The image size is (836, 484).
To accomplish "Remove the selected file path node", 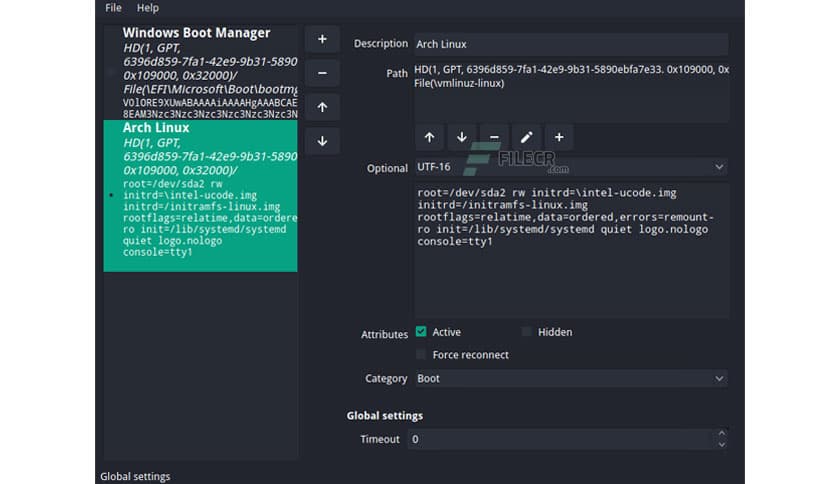I will [x=494, y=137].
